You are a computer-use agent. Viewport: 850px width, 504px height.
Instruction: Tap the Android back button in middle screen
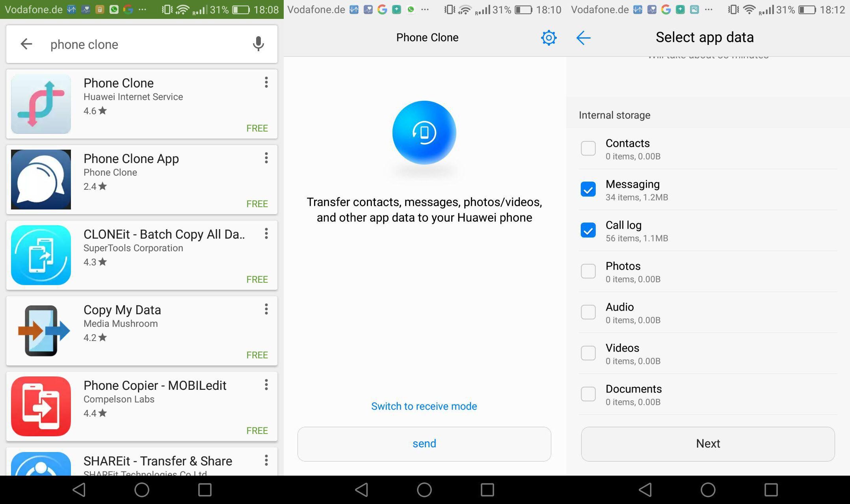click(362, 490)
